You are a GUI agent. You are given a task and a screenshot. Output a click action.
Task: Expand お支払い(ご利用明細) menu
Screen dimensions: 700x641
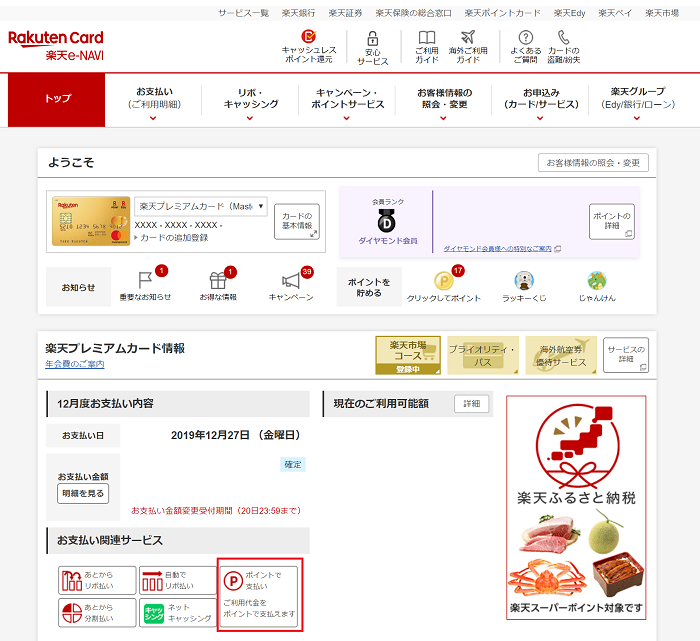coord(154,101)
